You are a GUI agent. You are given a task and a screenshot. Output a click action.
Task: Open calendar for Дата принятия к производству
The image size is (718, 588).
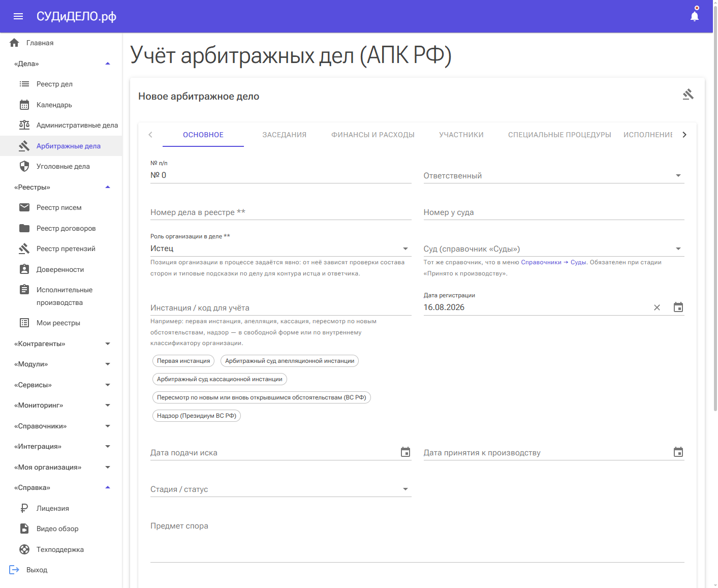678,452
